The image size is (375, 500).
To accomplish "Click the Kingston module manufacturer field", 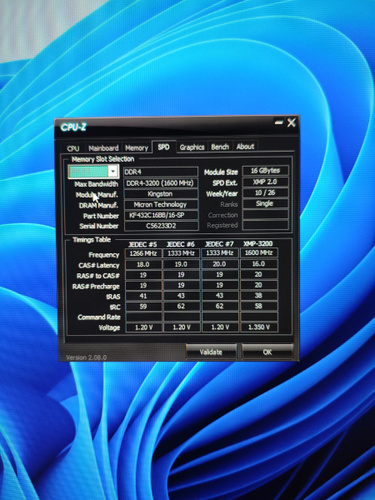I will coord(161,194).
